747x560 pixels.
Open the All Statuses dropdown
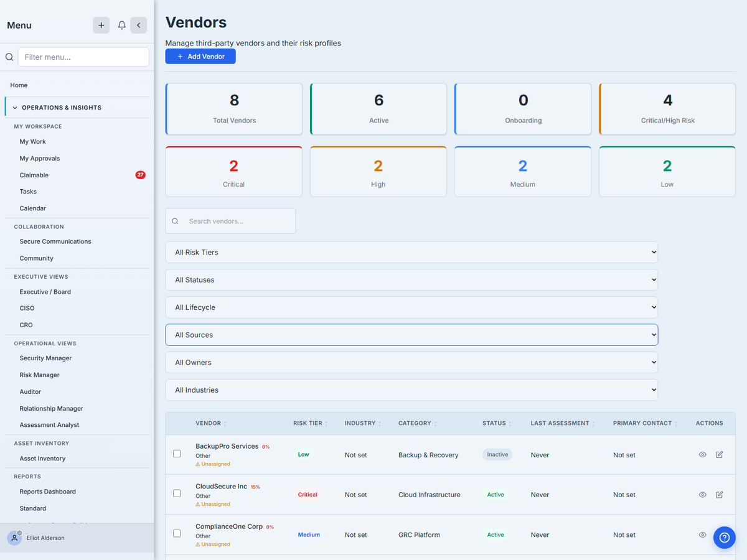[411, 280]
